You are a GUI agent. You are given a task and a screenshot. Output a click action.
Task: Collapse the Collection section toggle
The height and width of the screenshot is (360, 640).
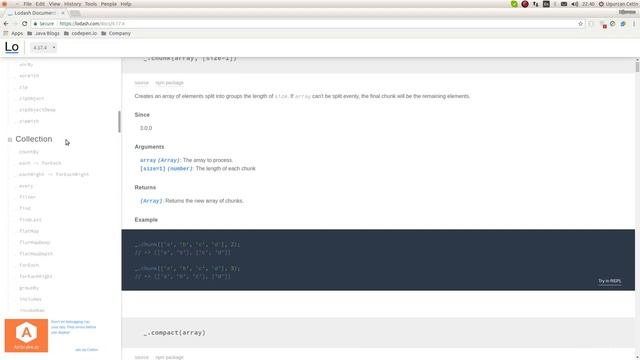pyautogui.click(x=10, y=140)
